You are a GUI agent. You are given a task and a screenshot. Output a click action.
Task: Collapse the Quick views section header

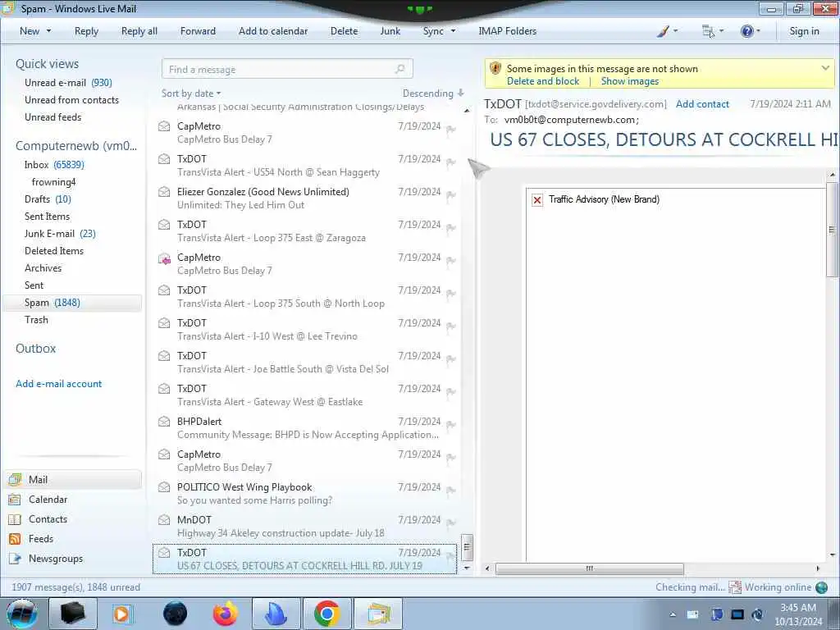pos(47,64)
